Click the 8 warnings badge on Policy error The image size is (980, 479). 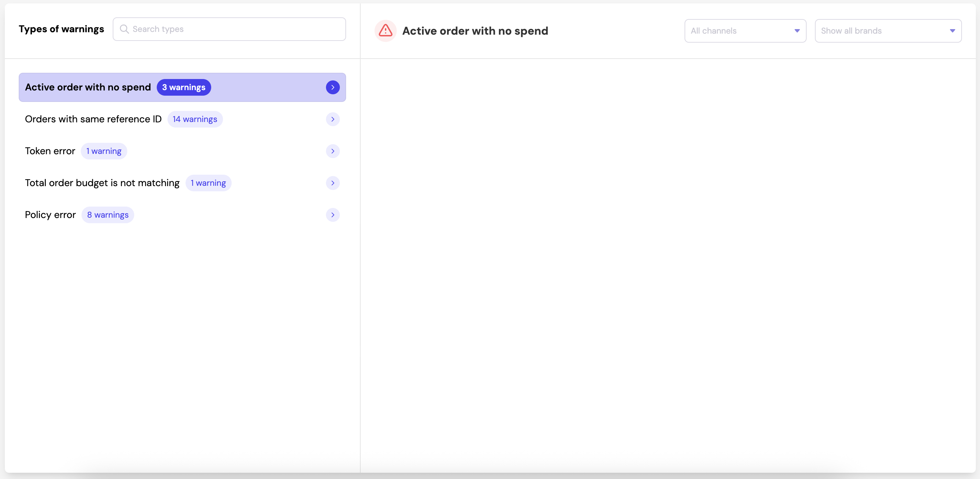[108, 215]
